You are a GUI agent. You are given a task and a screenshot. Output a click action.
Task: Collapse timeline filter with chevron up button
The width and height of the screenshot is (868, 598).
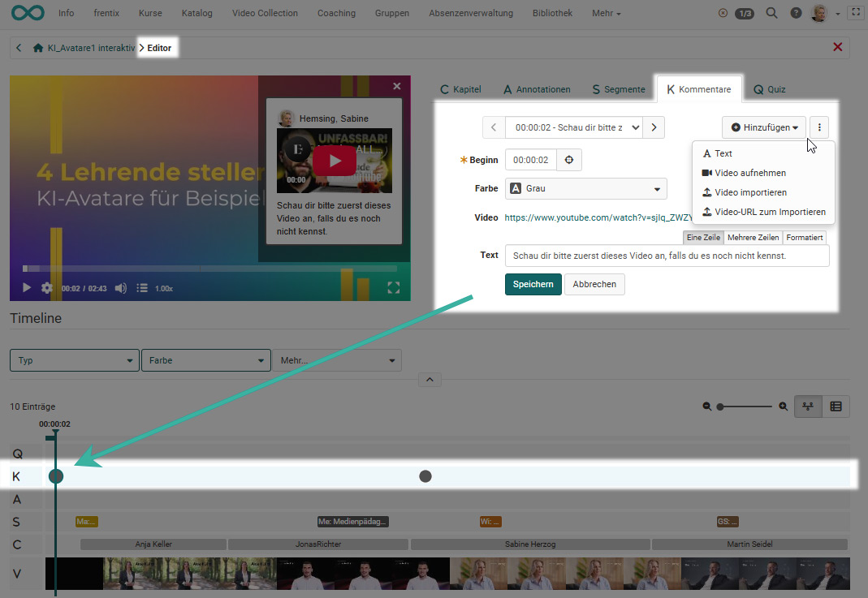pos(430,380)
